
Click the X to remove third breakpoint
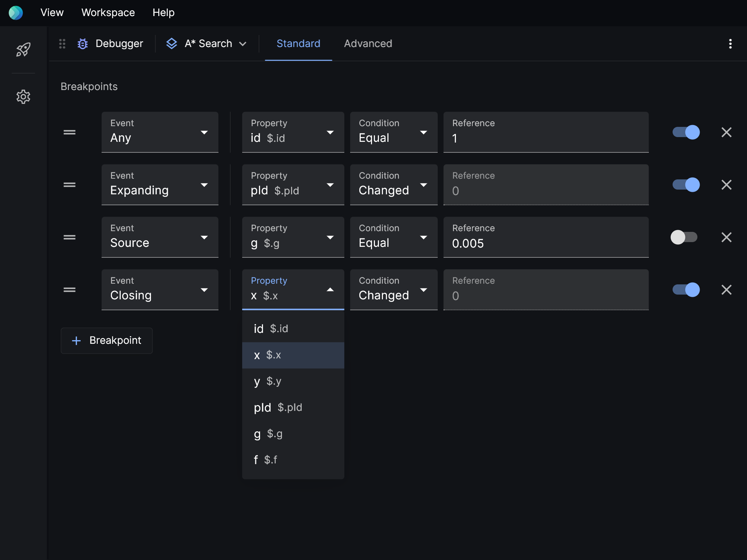[x=727, y=237]
